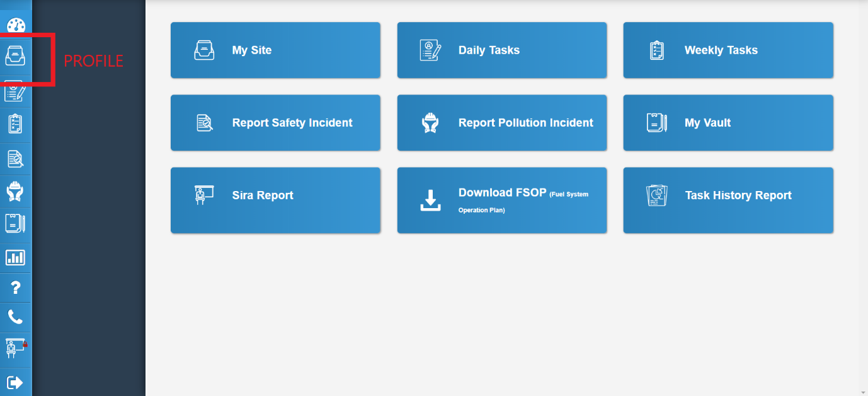Open the clipboard checklist sidebar icon

click(x=16, y=124)
